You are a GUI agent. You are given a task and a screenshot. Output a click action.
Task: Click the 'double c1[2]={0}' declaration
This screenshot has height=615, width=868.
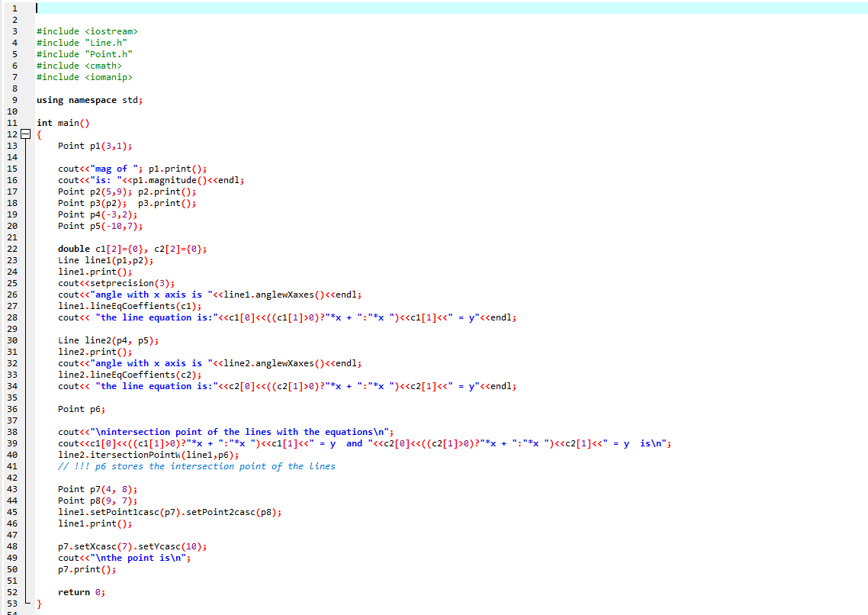(100, 249)
